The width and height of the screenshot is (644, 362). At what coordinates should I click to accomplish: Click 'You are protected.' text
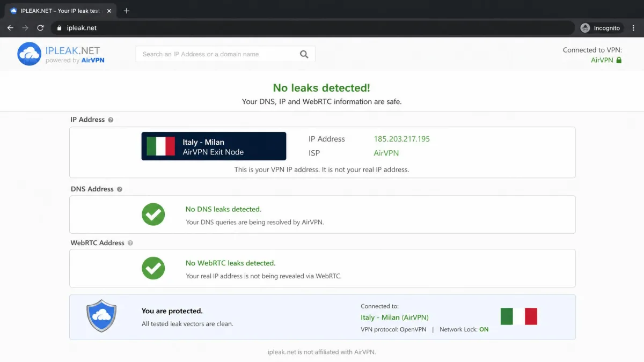(x=172, y=311)
